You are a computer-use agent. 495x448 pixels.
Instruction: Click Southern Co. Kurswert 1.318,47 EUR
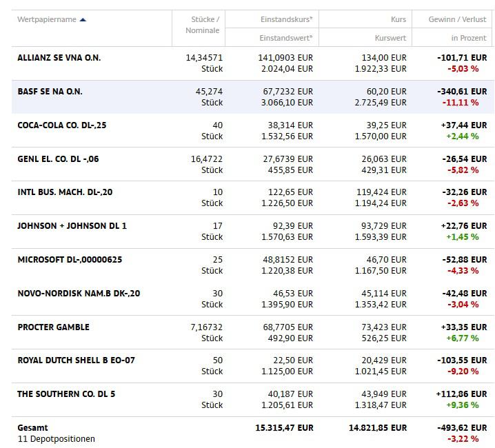point(381,405)
